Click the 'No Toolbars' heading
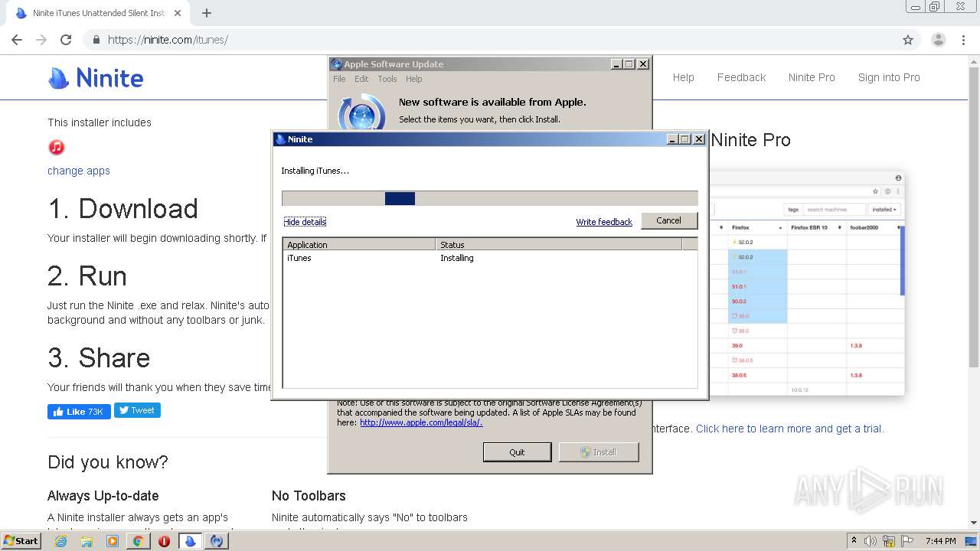Viewport: 980px width, 551px height. tap(309, 496)
